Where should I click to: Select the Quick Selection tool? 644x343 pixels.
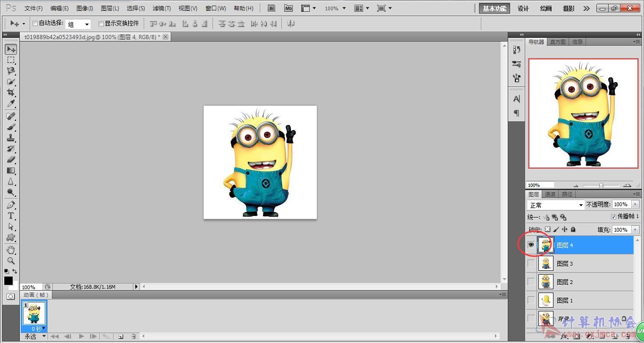11,82
